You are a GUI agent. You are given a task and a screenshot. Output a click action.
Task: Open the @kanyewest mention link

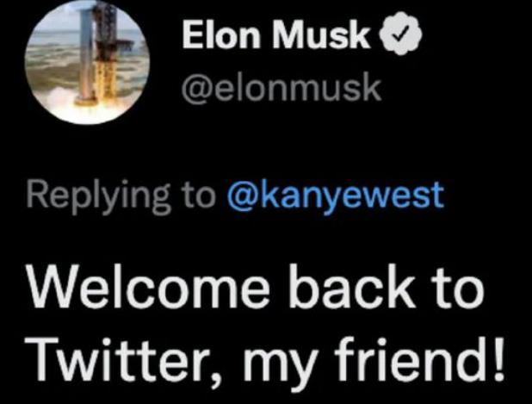335,196
